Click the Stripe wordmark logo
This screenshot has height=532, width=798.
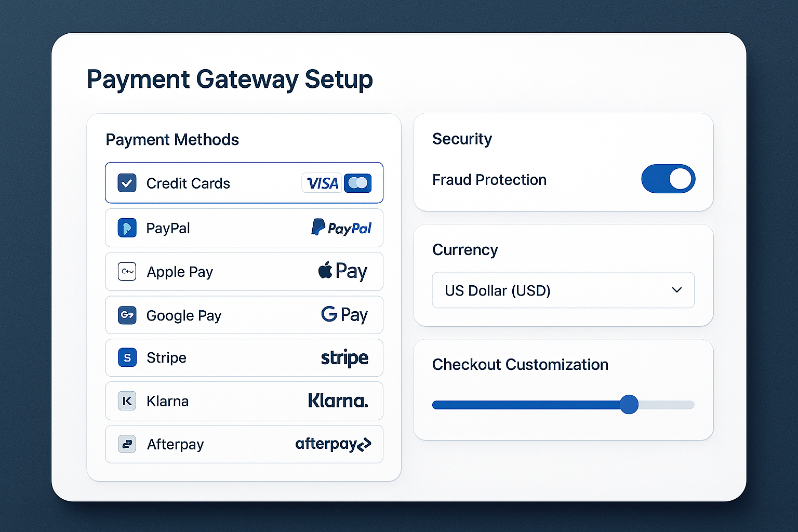coord(344,357)
